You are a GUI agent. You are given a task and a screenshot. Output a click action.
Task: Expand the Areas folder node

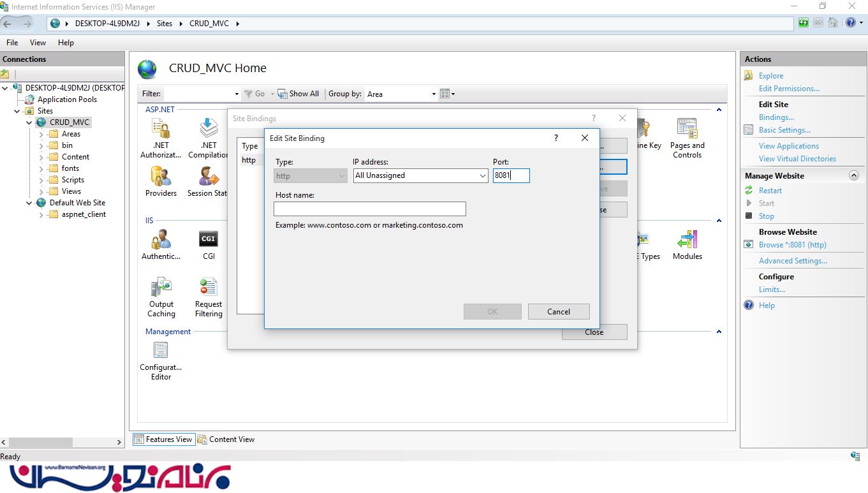(41, 134)
